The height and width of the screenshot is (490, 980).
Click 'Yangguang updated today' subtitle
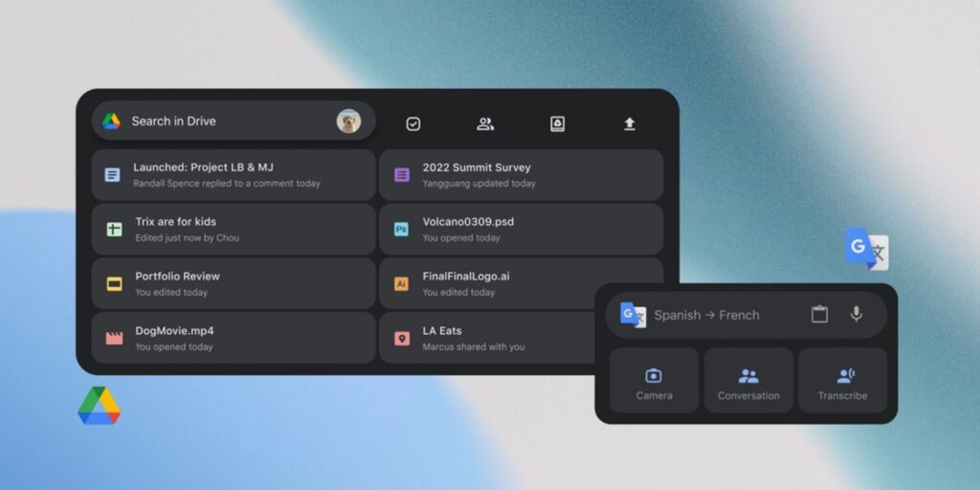click(479, 184)
